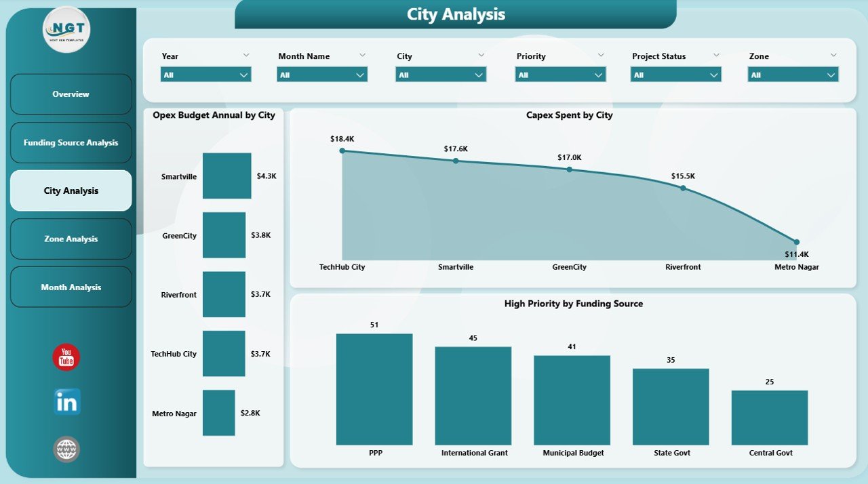The width and height of the screenshot is (868, 484).
Task: Expand the Zone filter dropdown
Action: tap(793, 74)
